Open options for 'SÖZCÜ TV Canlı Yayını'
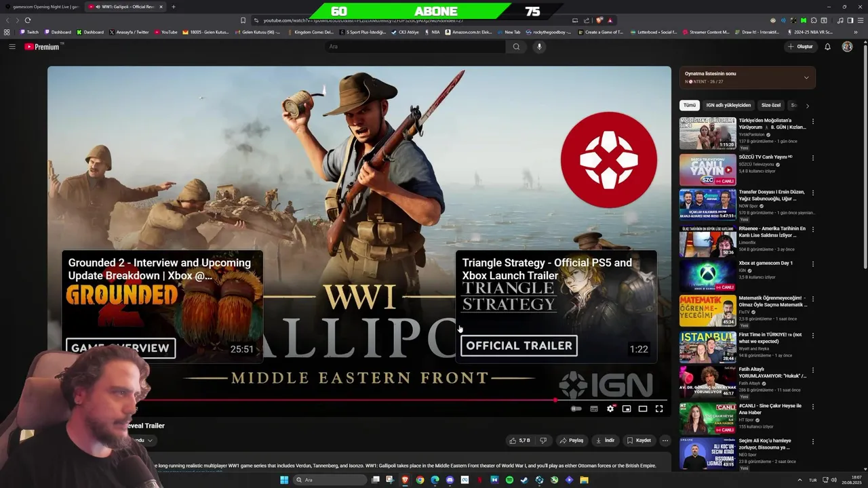The width and height of the screenshot is (868, 488). point(813,157)
